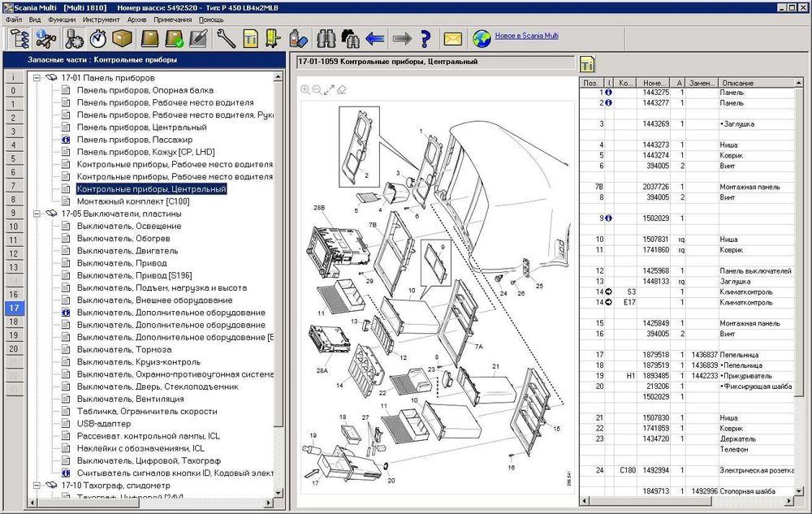Image resolution: width=812 pixels, height=514 pixels.
Task: Go back with the blue left arrow
Action: coord(375,38)
